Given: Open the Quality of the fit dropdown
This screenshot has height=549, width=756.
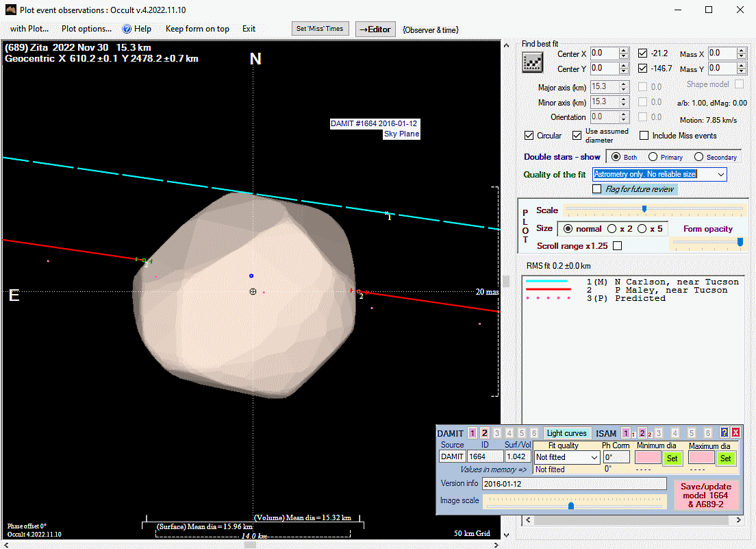Looking at the screenshot, I should 720,175.
